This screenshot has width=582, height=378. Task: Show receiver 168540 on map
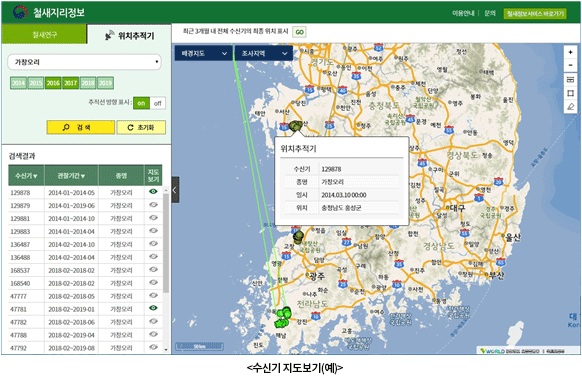point(153,283)
